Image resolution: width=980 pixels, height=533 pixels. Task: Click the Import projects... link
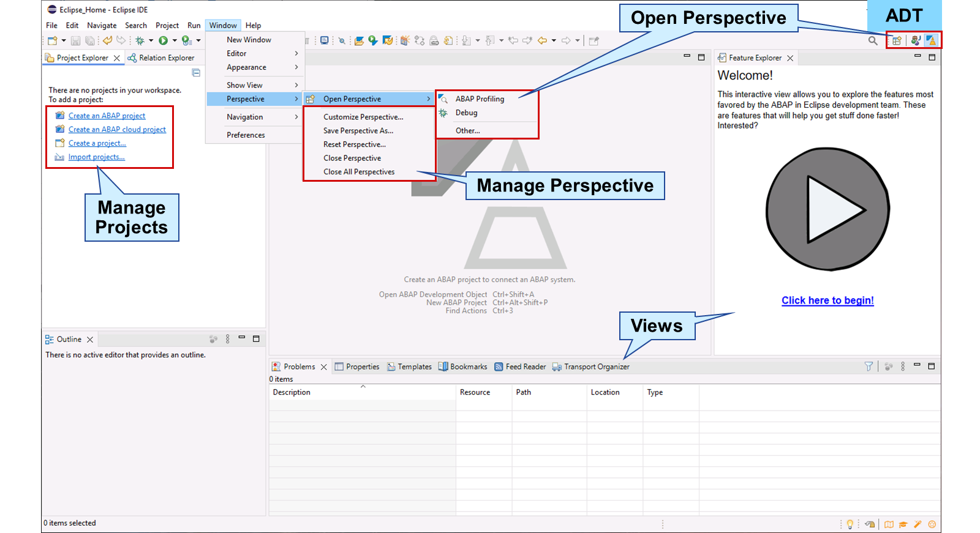point(96,157)
